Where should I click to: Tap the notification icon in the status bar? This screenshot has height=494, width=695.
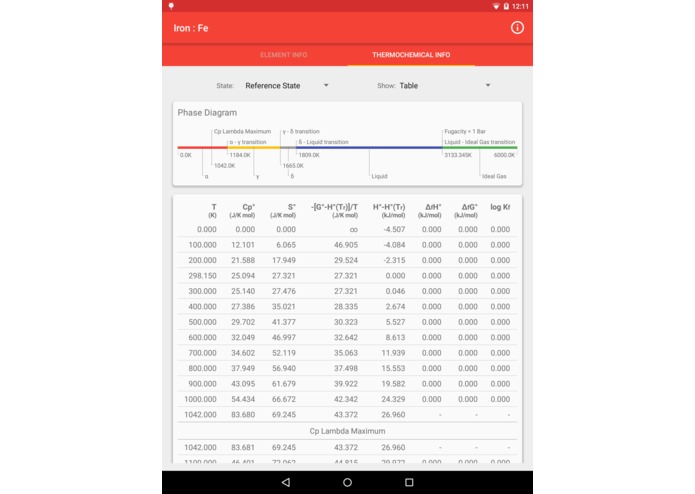(172, 6)
